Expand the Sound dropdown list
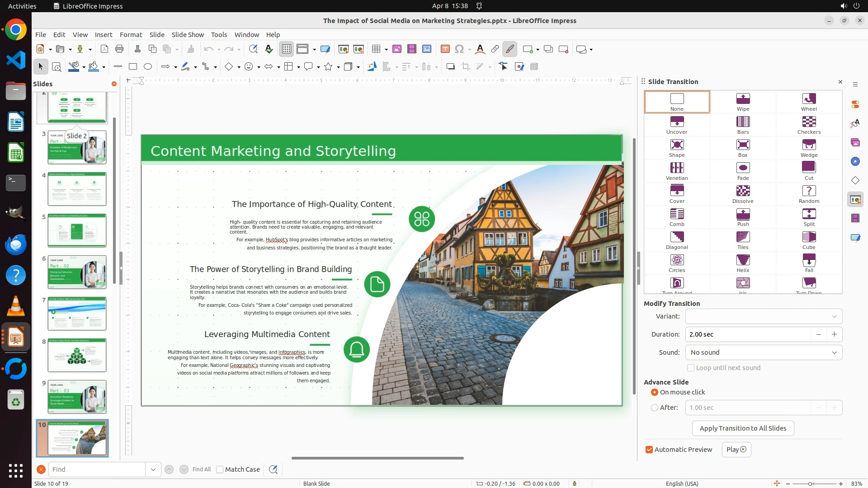Image resolution: width=868 pixels, height=488 pixels. point(764,352)
